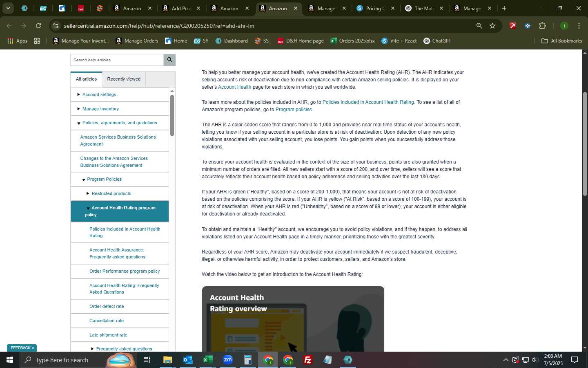Open Amazon Services Business Solutions Agreement
Image resolution: width=588 pixels, height=368 pixels.
click(x=118, y=141)
